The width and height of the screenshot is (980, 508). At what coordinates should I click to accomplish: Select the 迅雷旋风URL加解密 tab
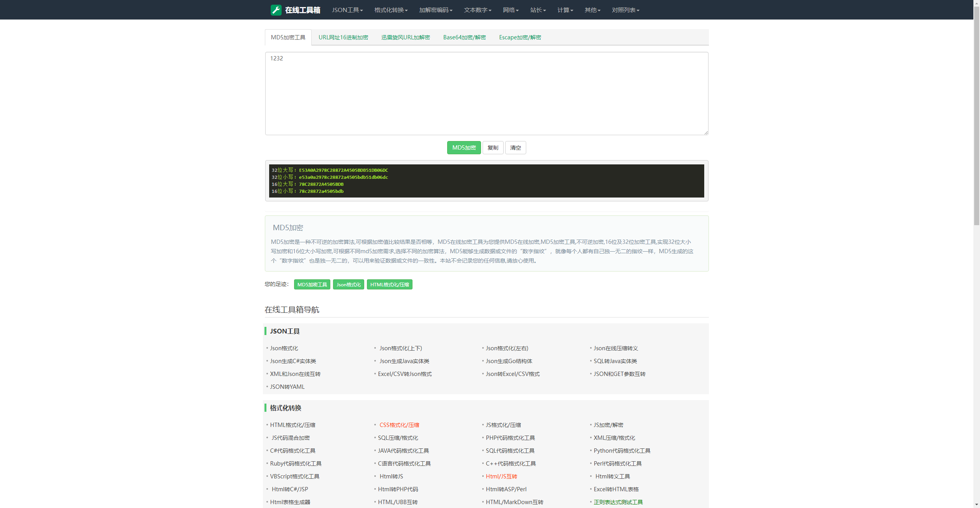tap(405, 37)
